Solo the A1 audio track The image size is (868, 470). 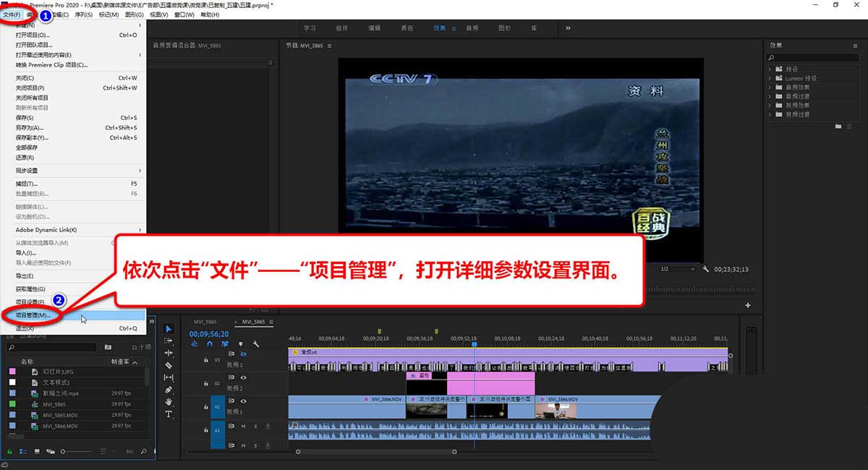tap(255, 426)
